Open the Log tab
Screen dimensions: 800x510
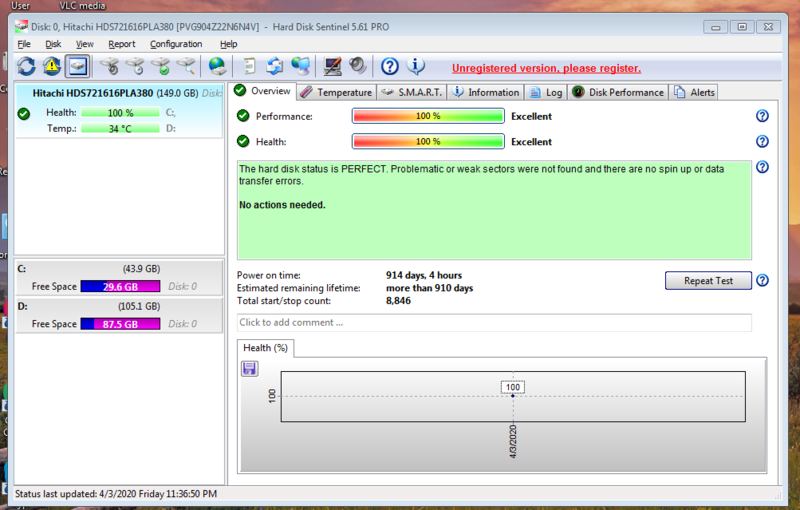[x=546, y=92]
